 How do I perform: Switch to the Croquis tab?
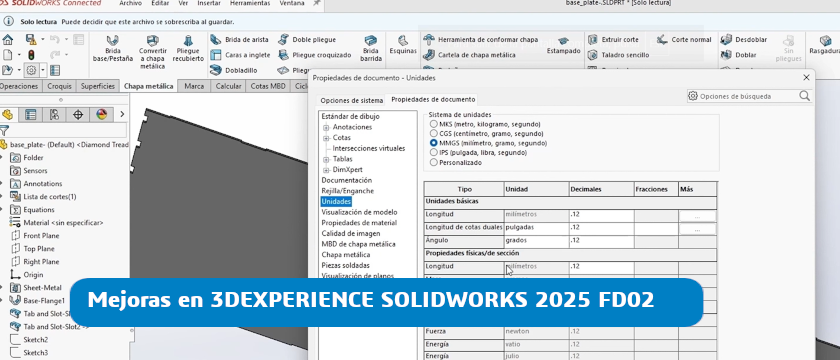coord(59,86)
